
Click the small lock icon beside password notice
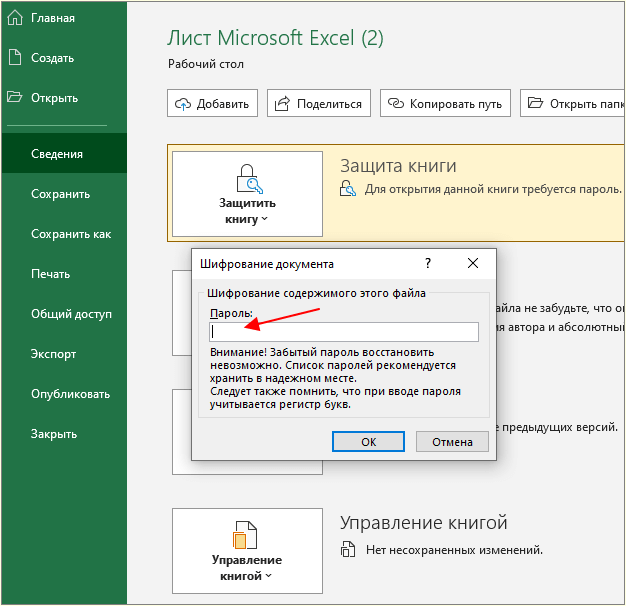click(348, 188)
